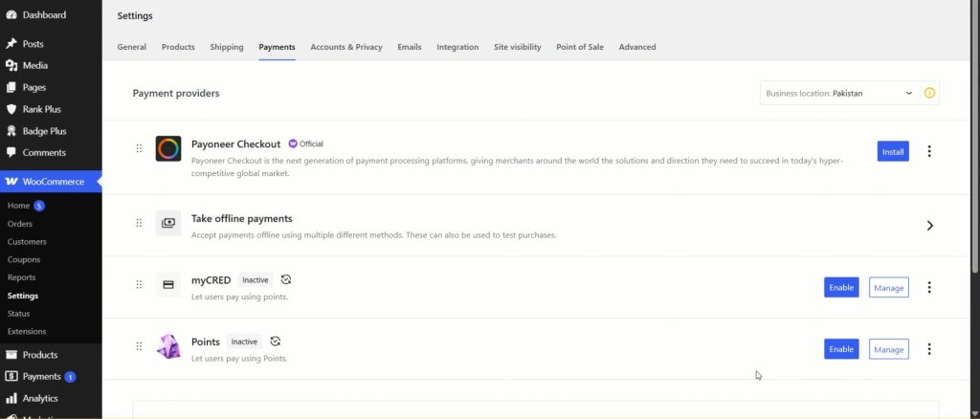Open the Integration settings tab

click(457, 47)
